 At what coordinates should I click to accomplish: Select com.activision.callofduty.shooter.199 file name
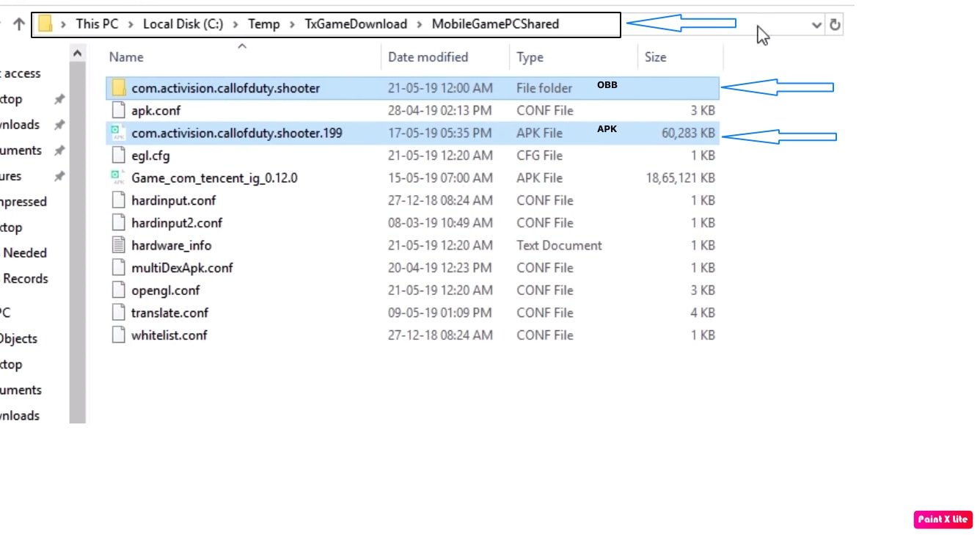pos(237,134)
